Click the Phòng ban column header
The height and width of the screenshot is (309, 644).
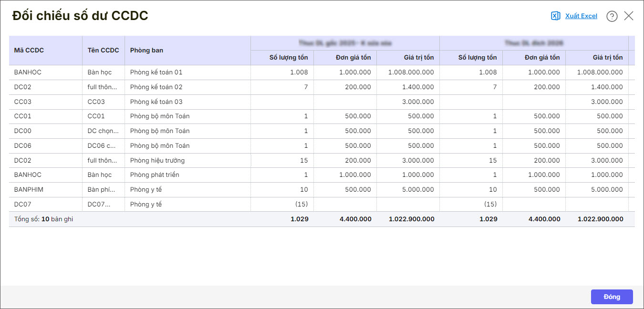tap(146, 50)
